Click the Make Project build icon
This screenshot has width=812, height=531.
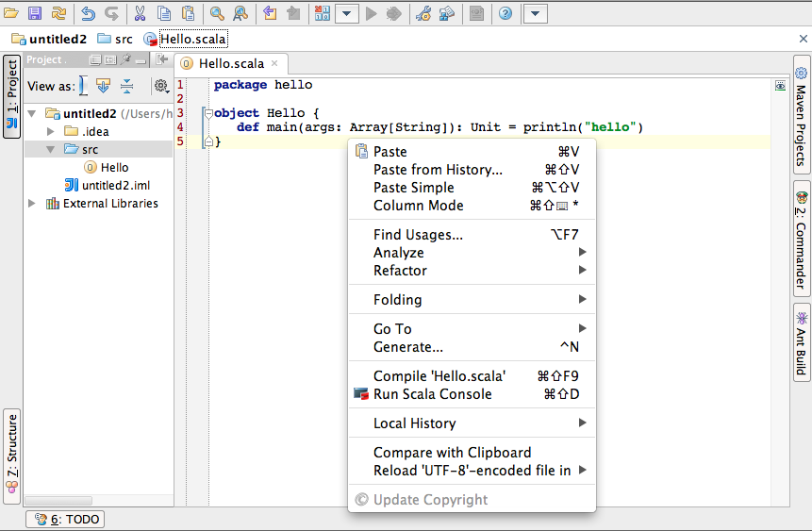(x=323, y=13)
